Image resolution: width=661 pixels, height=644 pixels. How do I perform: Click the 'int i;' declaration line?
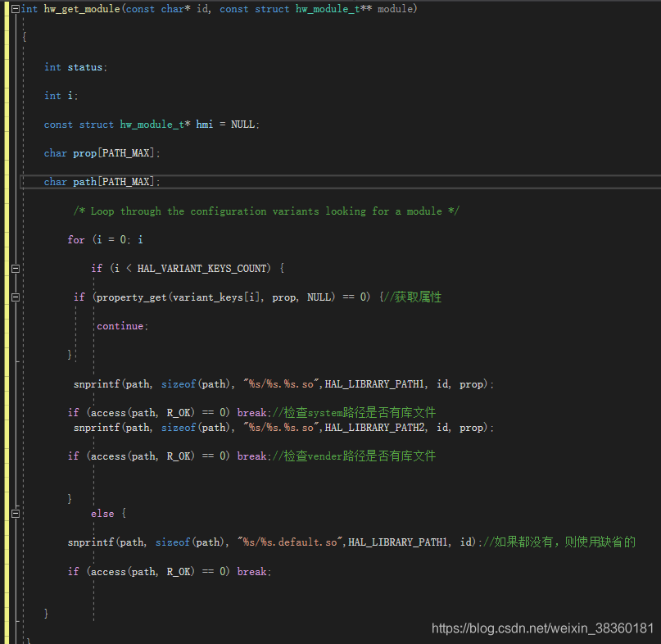click(x=61, y=96)
